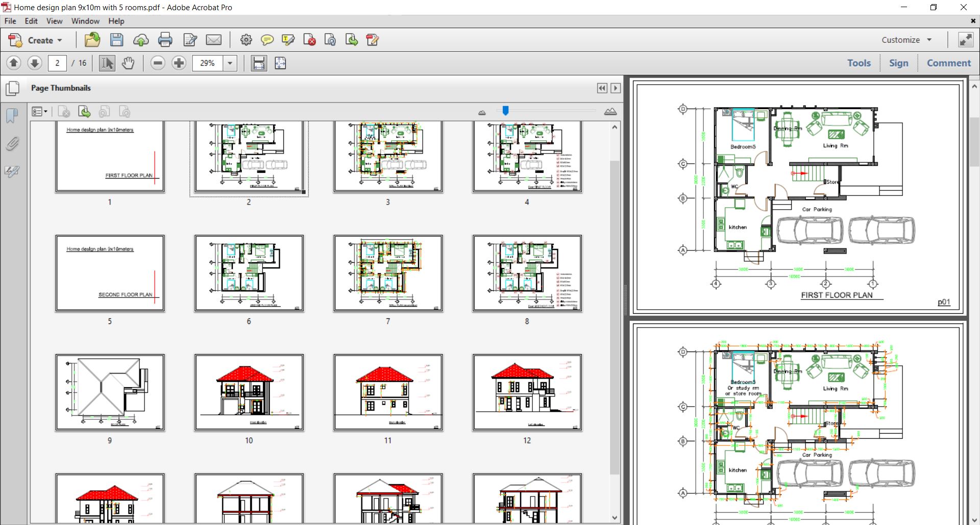Screen dimensions: 980x525
Task: Click thumbnails scrollbar up arrow
Action: pos(615,127)
